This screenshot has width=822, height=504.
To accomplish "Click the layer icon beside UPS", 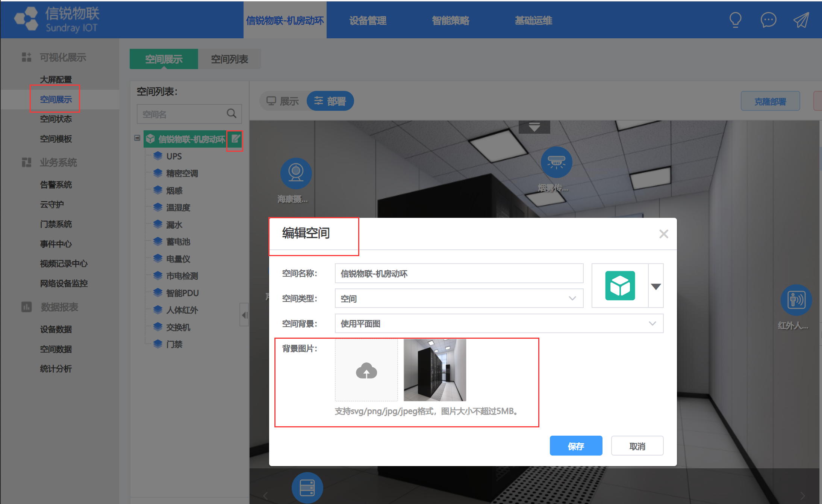I will [158, 156].
